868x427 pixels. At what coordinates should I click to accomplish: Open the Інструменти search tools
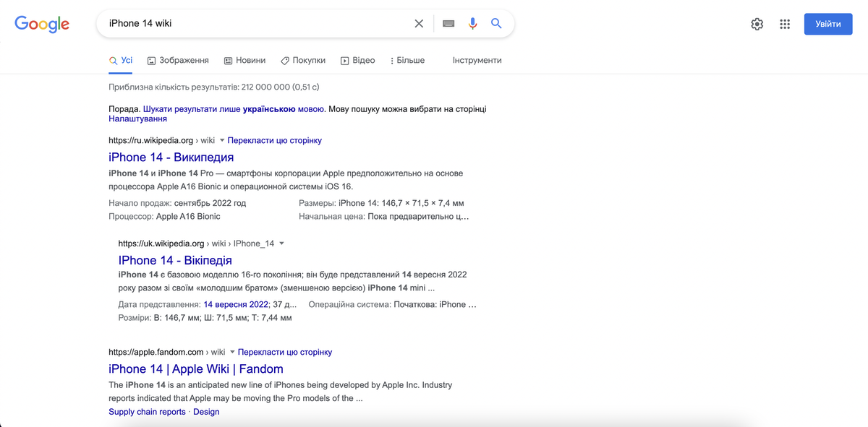pyautogui.click(x=477, y=61)
